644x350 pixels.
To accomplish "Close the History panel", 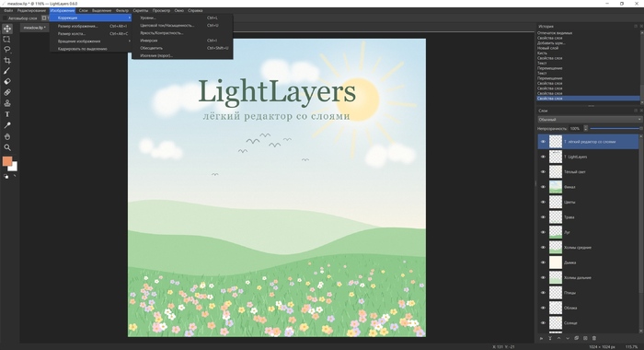I will tap(641, 26).
